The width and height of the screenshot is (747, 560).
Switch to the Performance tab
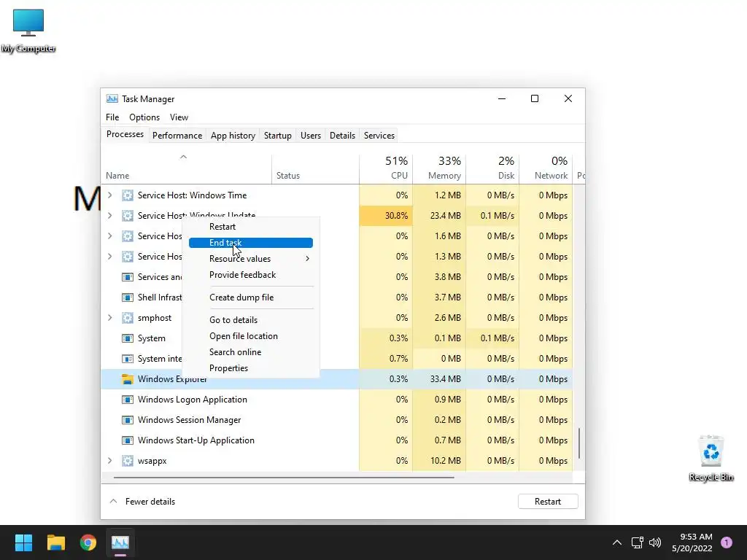[177, 135]
